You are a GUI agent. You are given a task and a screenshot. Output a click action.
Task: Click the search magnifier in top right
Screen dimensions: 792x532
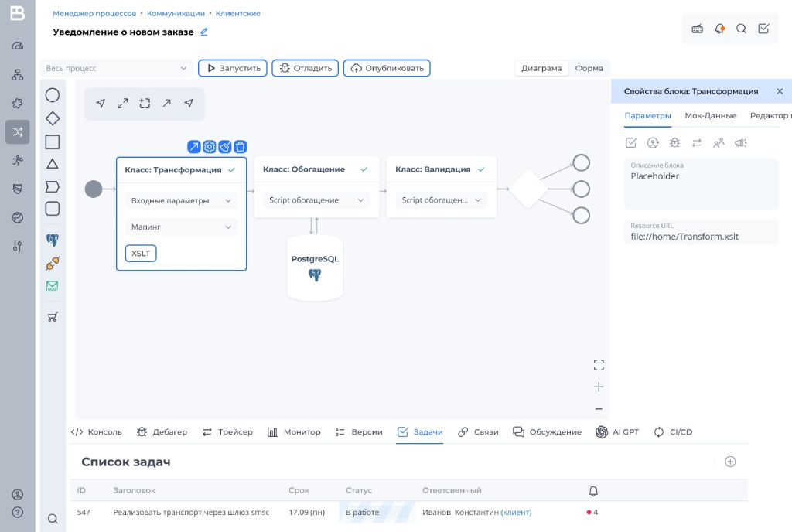[741, 29]
